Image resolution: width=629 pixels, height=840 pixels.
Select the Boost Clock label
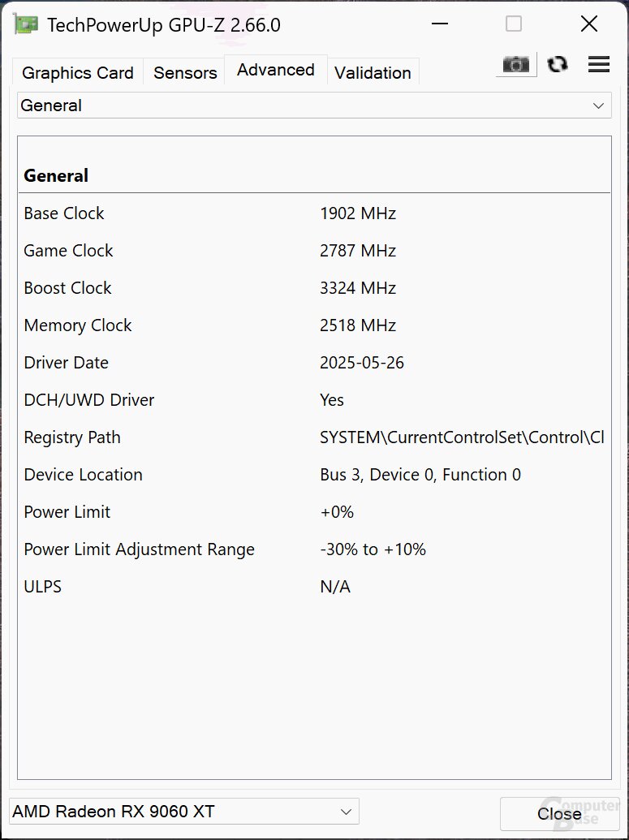point(67,288)
